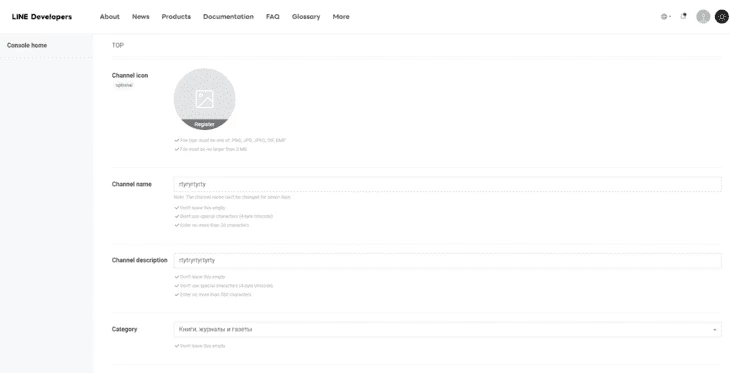This screenshot has width=730, height=373.
Task: Click Register on the channel icon
Action: [204, 124]
